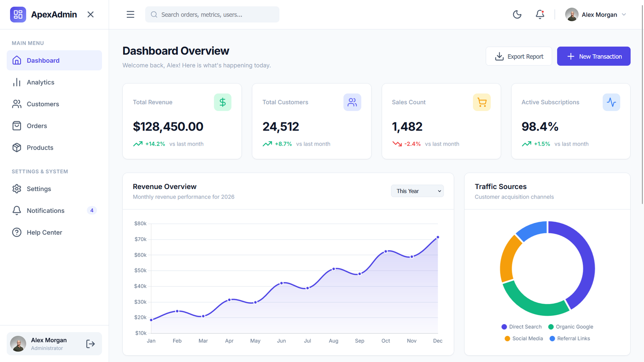Click the Oct data point on the revenue chart
This screenshot has height=362, width=644.
(x=386, y=251)
